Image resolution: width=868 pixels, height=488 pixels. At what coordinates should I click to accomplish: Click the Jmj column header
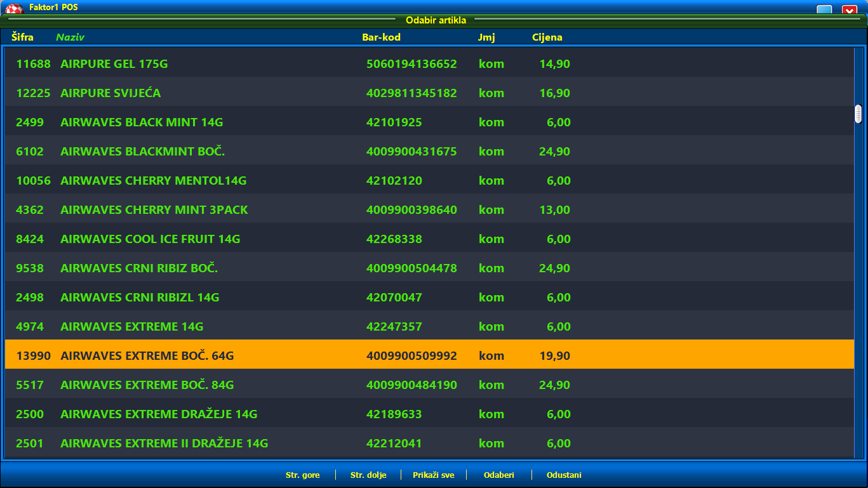click(x=486, y=37)
